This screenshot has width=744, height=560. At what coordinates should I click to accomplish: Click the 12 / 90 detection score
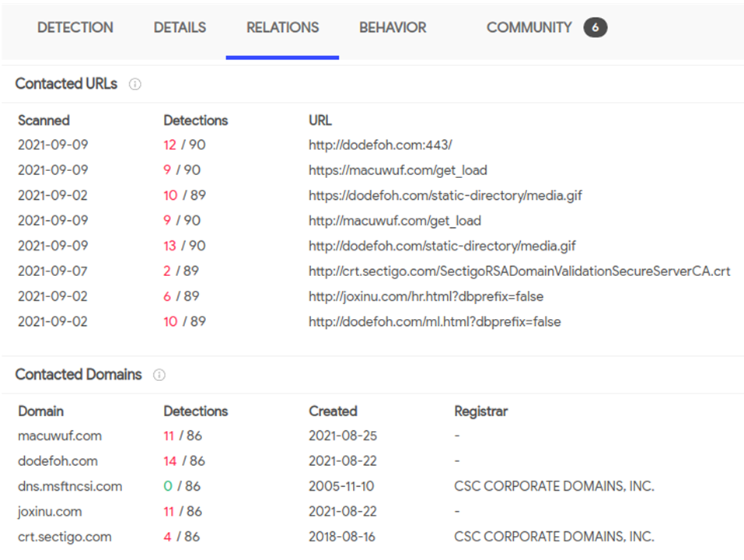coord(184,145)
